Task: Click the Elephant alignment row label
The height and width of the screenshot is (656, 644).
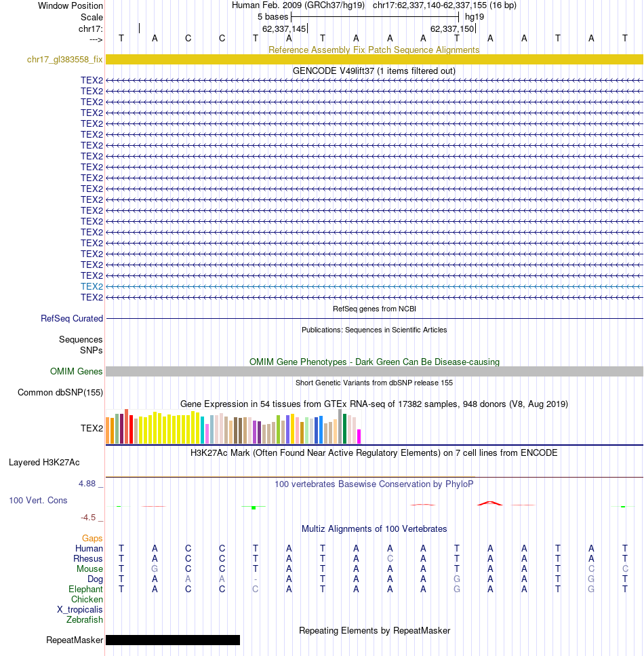Action: [x=85, y=589]
